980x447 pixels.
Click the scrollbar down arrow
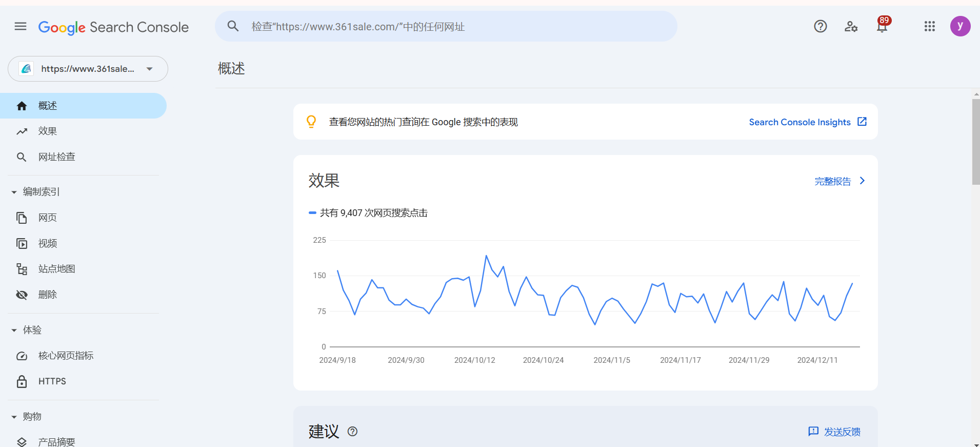976,444
